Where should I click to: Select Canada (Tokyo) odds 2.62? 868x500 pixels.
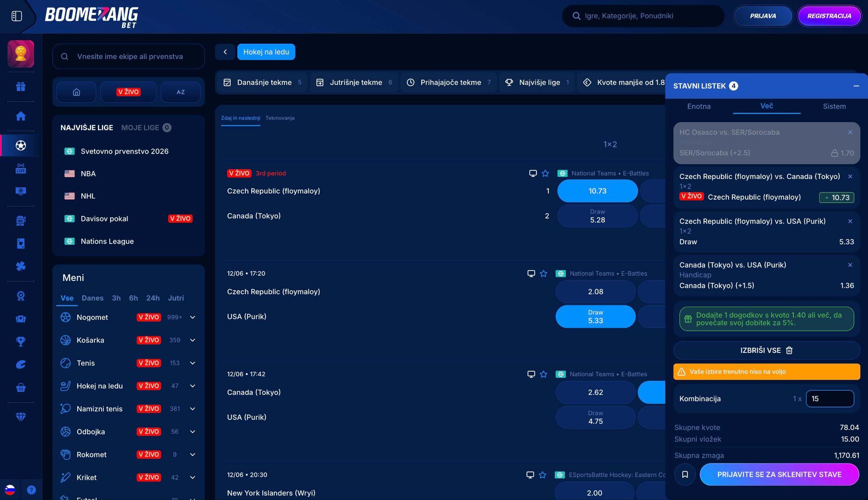click(x=595, y=392)
